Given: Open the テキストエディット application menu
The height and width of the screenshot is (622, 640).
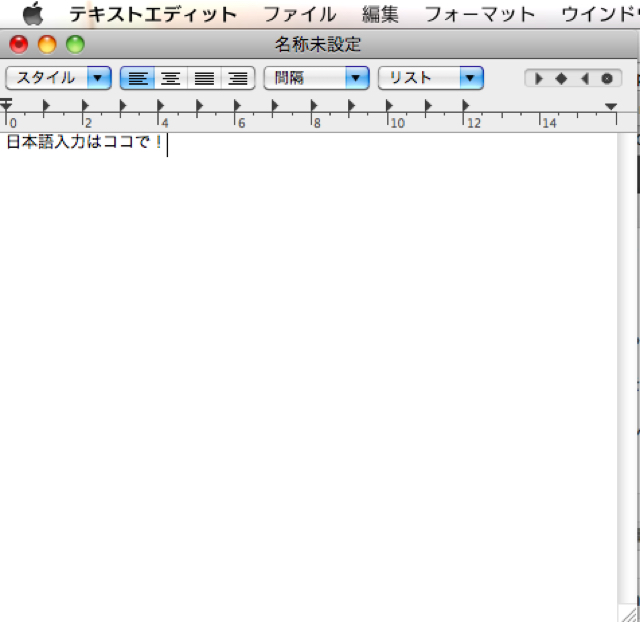Looking at the screenshot, I should tap(153, 14).
